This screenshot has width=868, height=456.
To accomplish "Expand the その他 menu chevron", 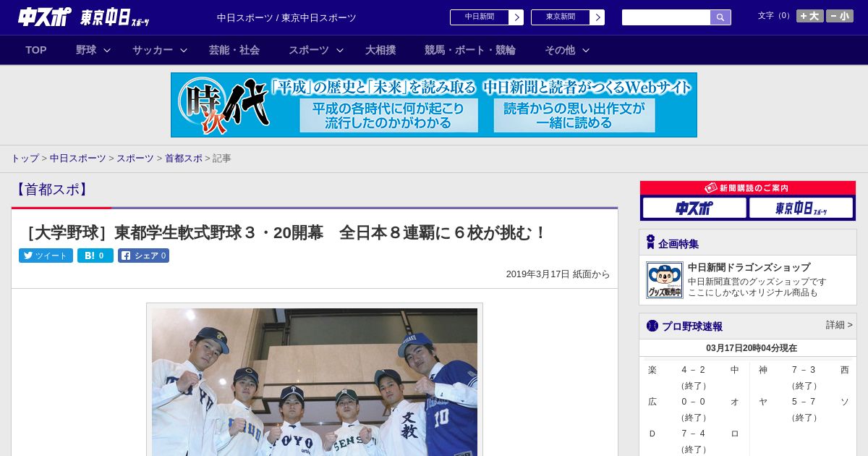I will [x=586, y=50].
